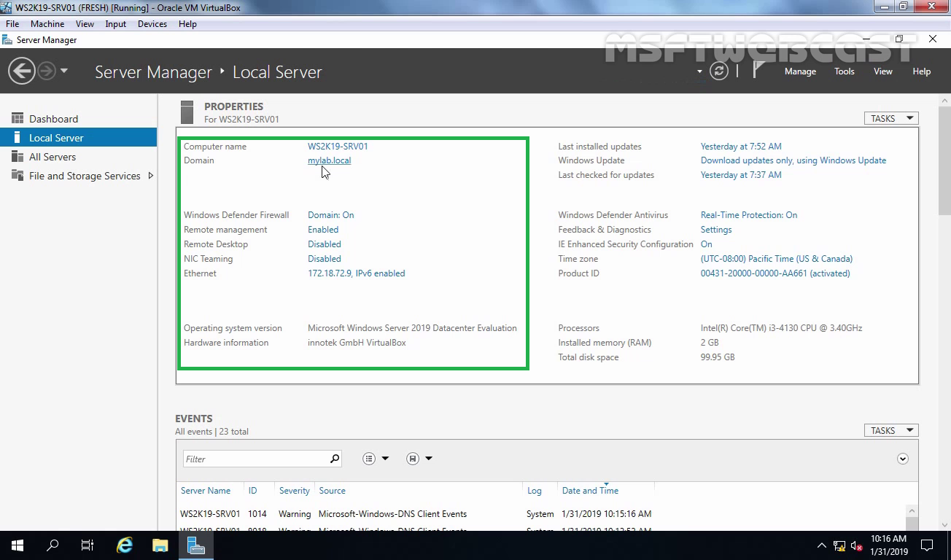Expand the events filter chevron button

[x=903, y=459]
